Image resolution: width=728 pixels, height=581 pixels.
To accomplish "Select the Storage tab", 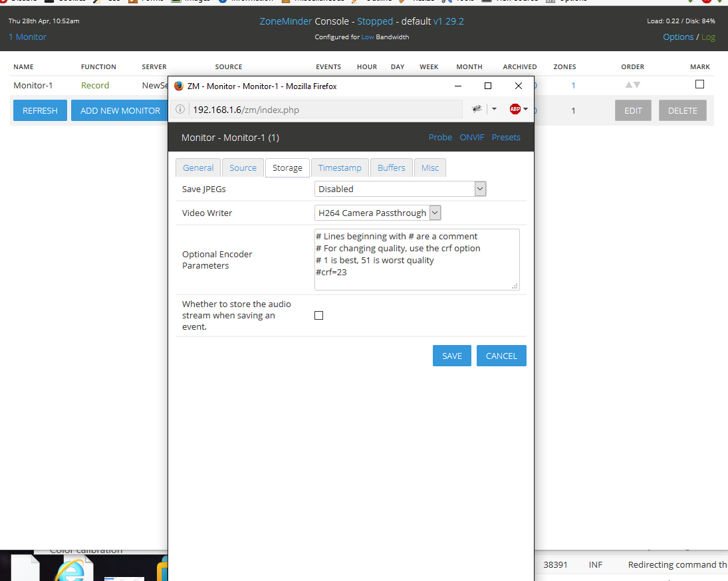I will click(287, 168).
